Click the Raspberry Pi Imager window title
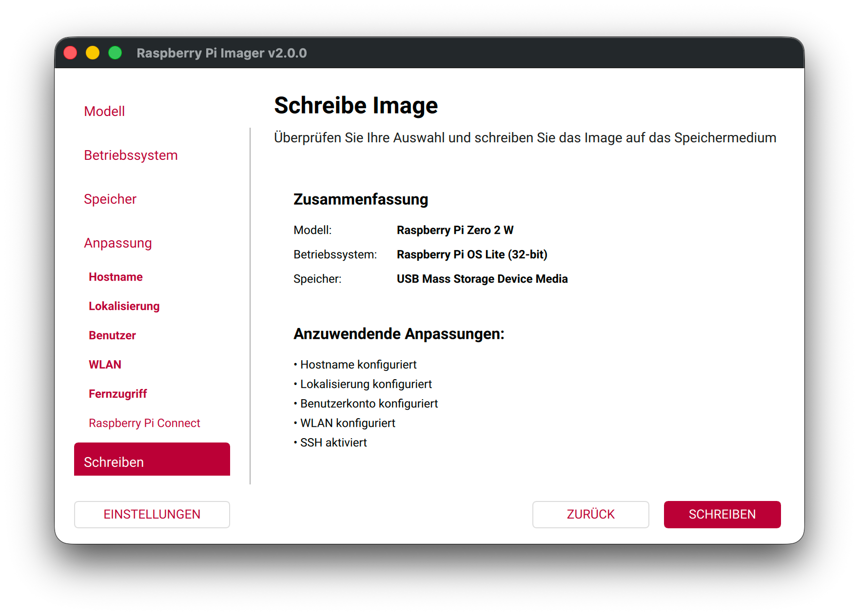Viewport: 859px width, 616px height. click(x=222, y=53)
